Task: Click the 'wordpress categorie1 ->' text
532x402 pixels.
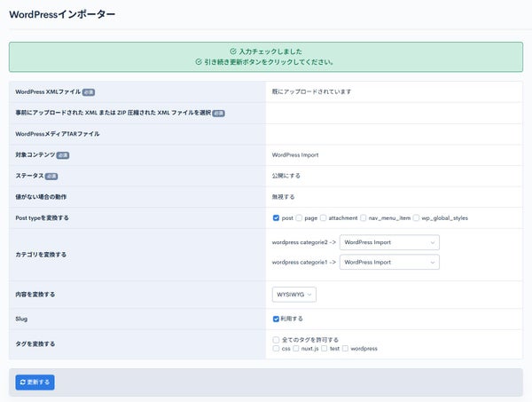Action: click(304, 262)
